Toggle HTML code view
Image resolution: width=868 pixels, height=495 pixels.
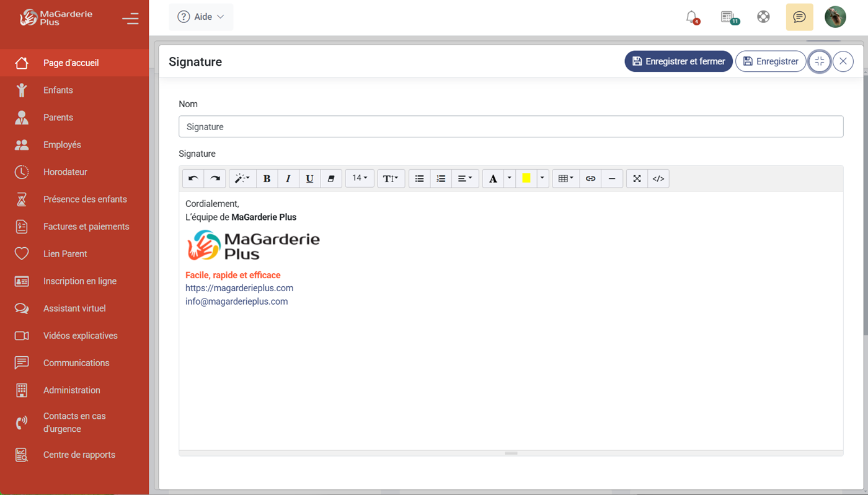658,178
